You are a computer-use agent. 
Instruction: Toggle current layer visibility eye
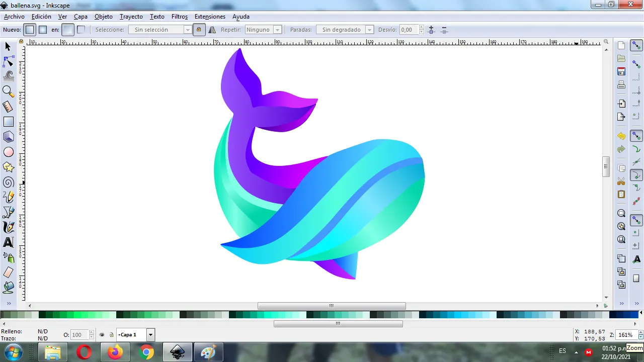click(x=102, y=335)
